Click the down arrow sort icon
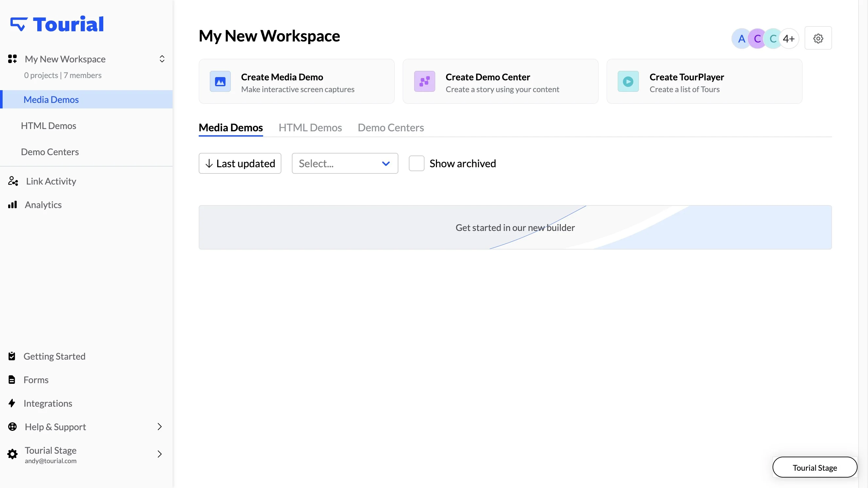The image size is (868, 488). tap(209, 164)
